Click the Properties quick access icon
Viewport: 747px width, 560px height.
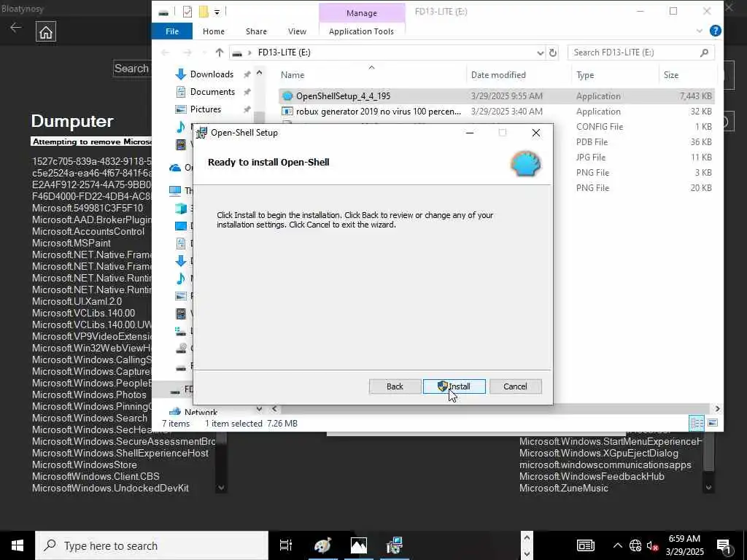point(187,12)
